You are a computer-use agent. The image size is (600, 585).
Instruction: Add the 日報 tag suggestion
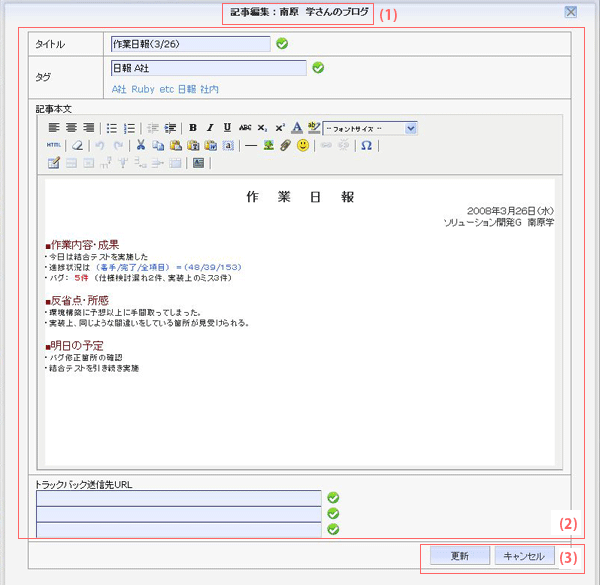pos(187,89)
